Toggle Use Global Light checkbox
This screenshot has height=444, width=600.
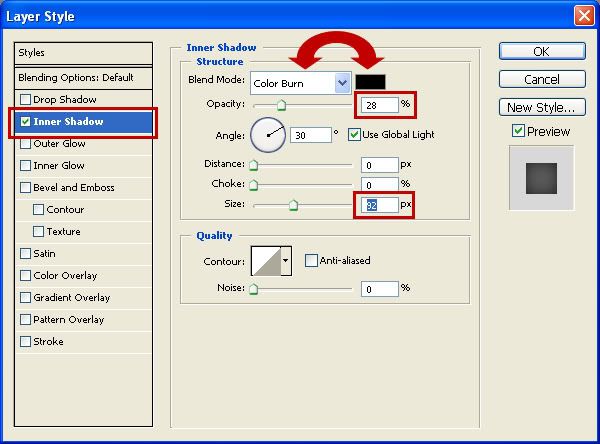click(354, 135)
